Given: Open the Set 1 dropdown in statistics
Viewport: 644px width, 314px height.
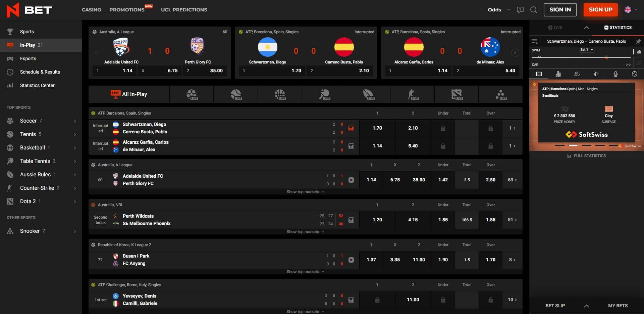Looking at the screenshot, I should point(586,49).
